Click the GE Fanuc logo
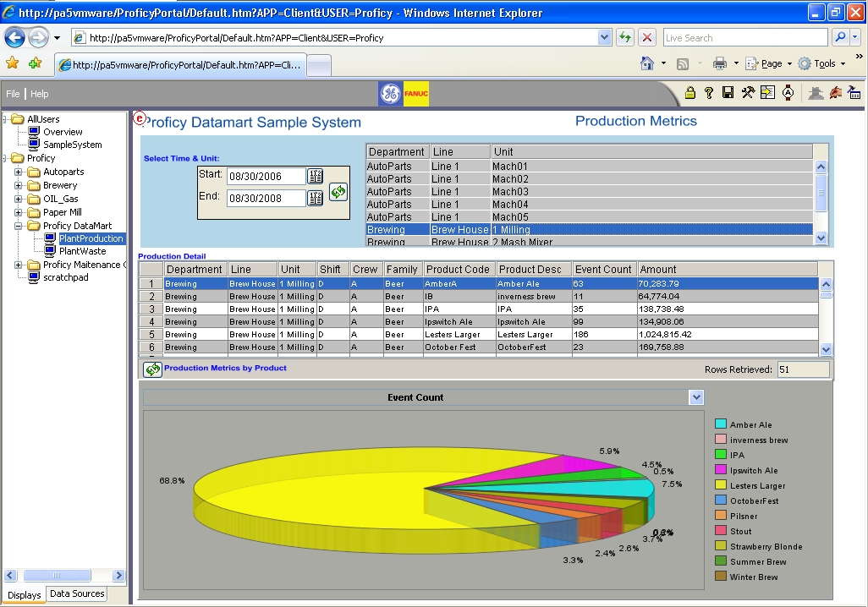 404,94
